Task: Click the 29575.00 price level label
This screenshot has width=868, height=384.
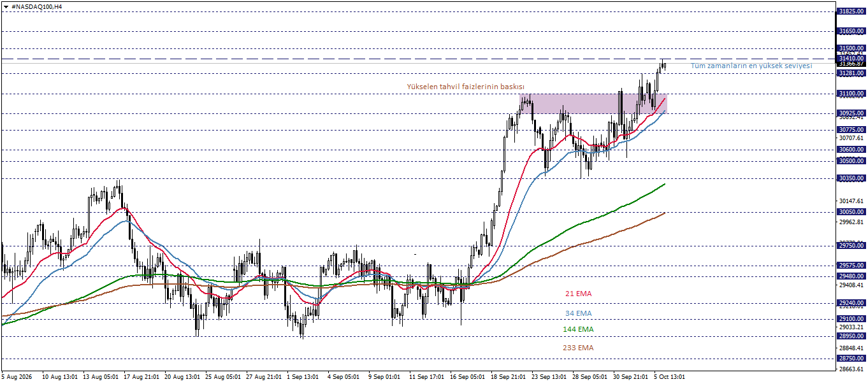Action: pos(851,265)
